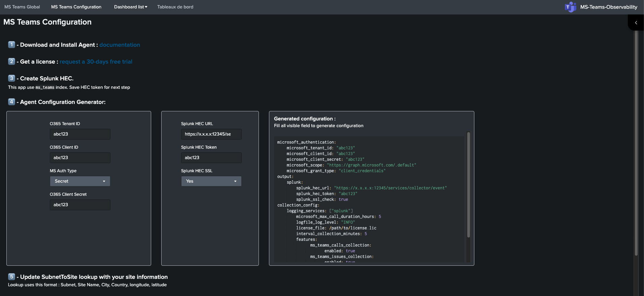This screenshot has height=296, width=644.
Task: Click the generated configuration scrollbar
Action: tap(468, 185)
